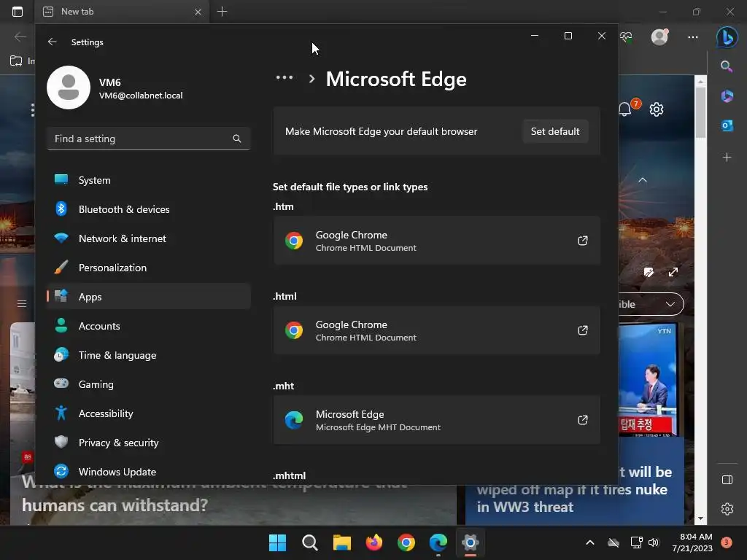The height and width of the screenshot is (560, 747).
Task: Open the Edge sidebar search icon
Action: click(727, 66)
